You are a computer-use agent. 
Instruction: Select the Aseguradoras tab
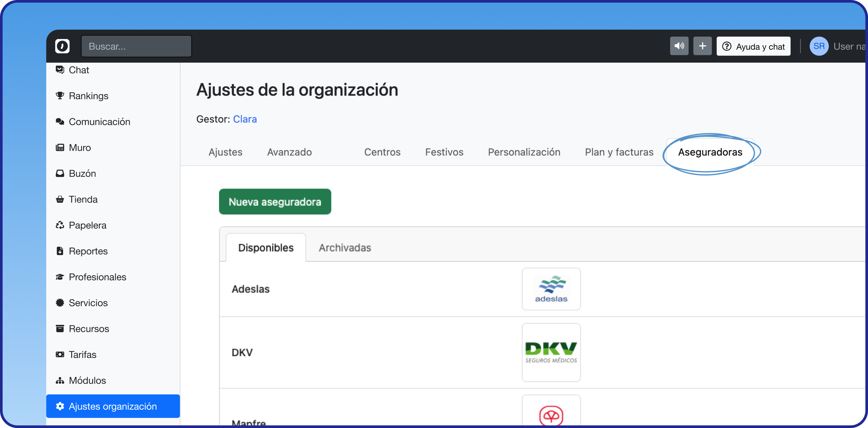point(710,152)
